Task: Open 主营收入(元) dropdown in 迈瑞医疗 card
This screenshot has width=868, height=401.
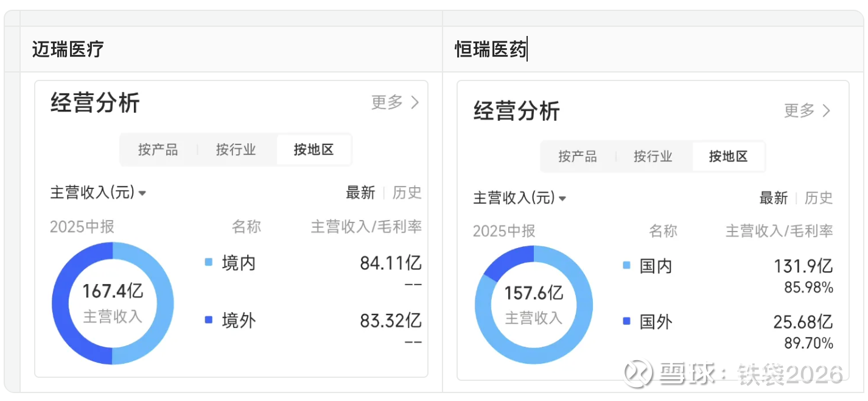Action: point(99,193)
